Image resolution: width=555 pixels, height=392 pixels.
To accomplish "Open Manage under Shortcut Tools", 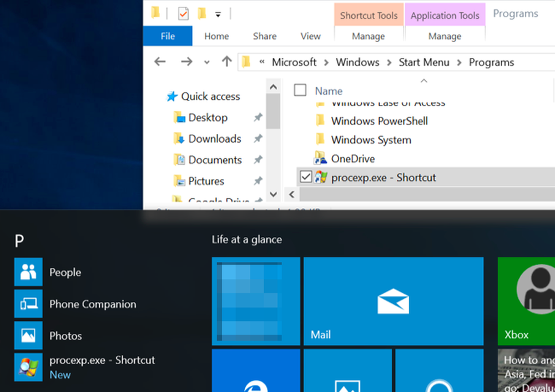I will [369, 36].
